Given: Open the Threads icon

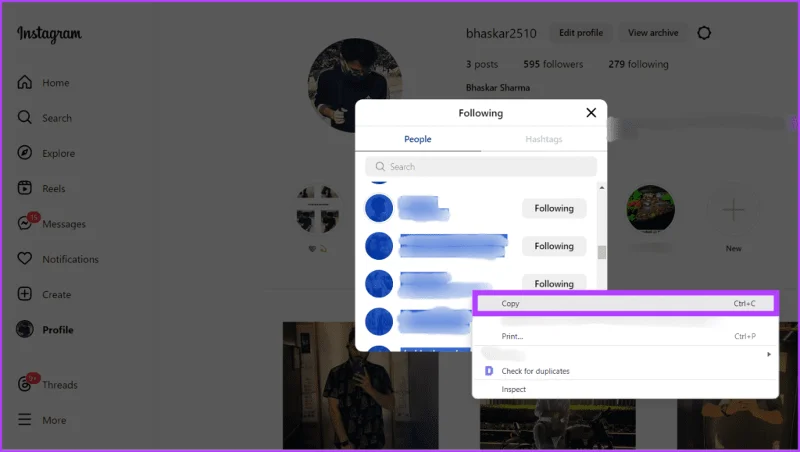Looking at the screenshot, I should tap(24, 384).
